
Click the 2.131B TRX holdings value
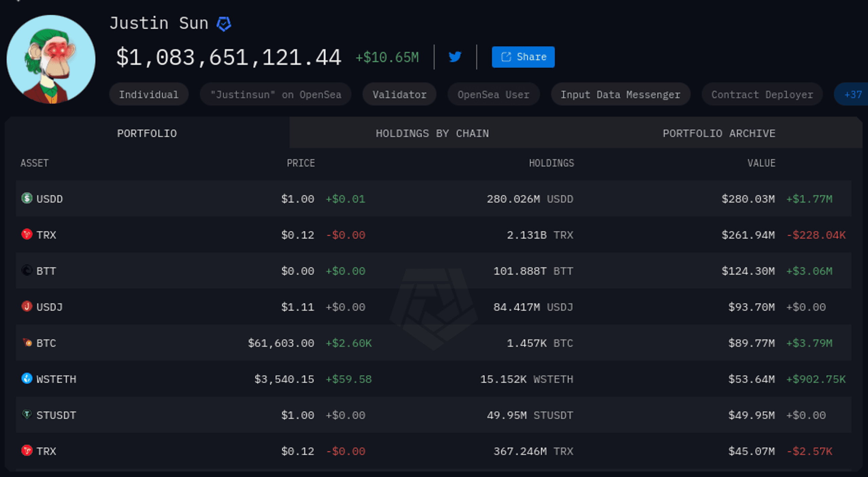pos(540,235)
